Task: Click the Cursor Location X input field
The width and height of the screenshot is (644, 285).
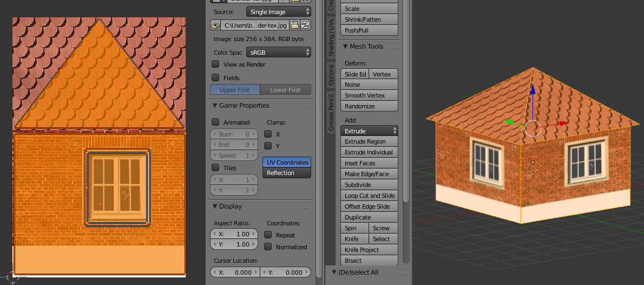Action: click(x=235, y=272)
